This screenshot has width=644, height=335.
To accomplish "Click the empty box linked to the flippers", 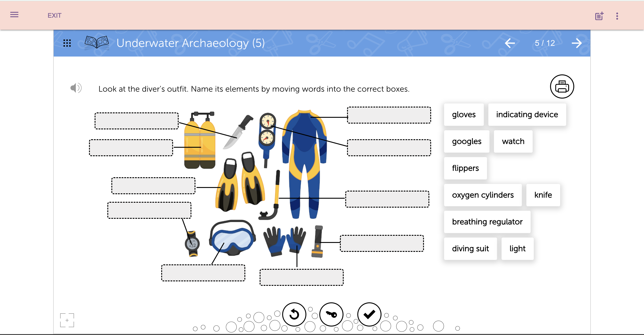I will pyautogui.click(x=153, y=186).
